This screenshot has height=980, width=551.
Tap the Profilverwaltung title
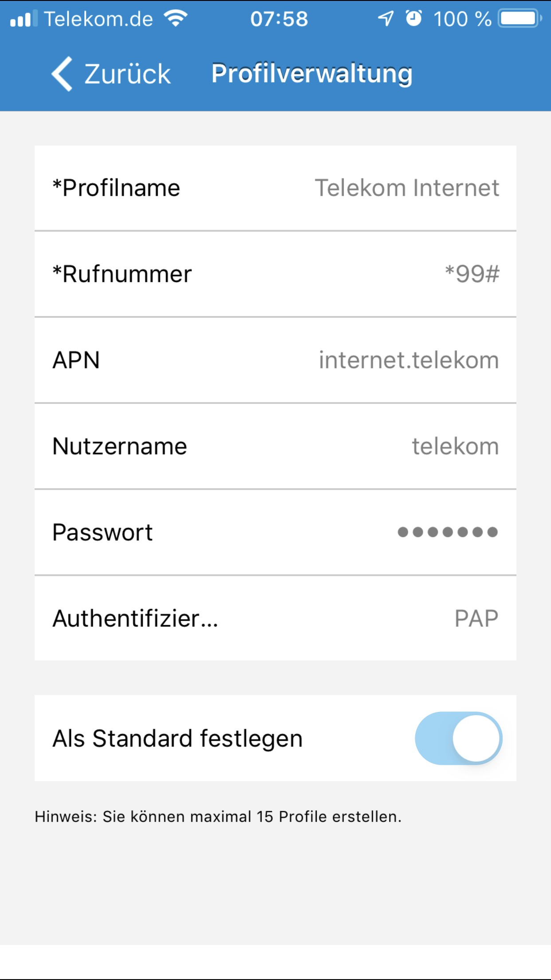pos(312,74)
